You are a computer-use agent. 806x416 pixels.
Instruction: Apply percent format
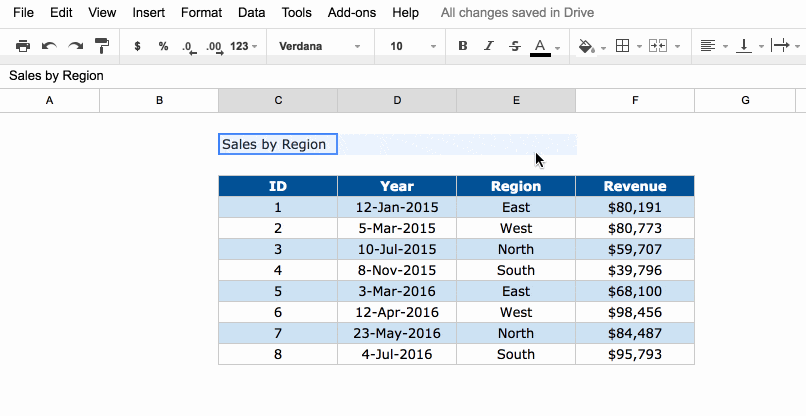tap(163, 46)
